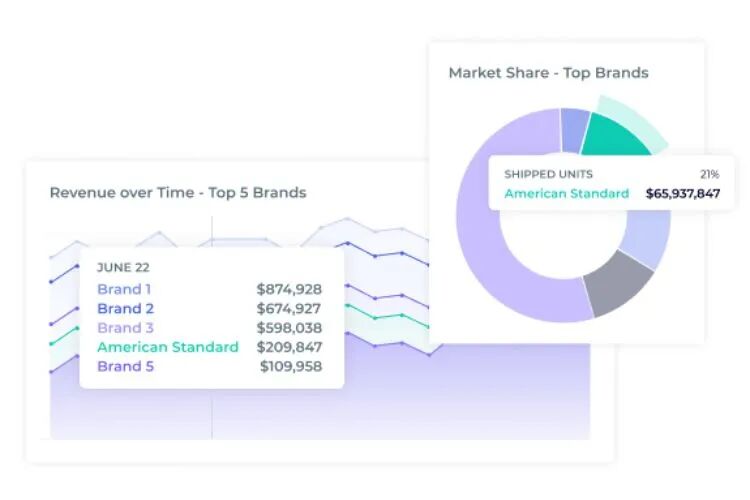Select the Revenue over Time - Top 5 Brands title
750x500 pixels.
tap(178, 192)
